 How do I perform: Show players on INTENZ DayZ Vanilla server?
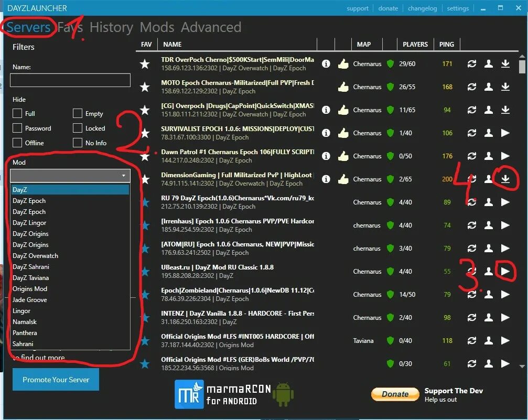point(489,317)
